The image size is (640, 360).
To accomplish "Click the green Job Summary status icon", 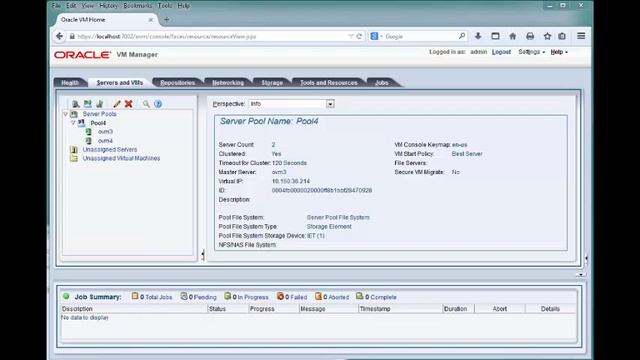I will point(66,296).
